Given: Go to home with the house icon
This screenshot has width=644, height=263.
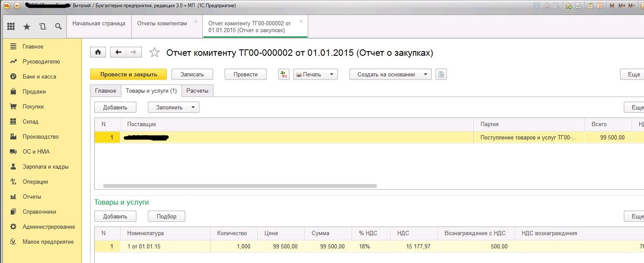Looking at the screenshot, I should 98,52.
